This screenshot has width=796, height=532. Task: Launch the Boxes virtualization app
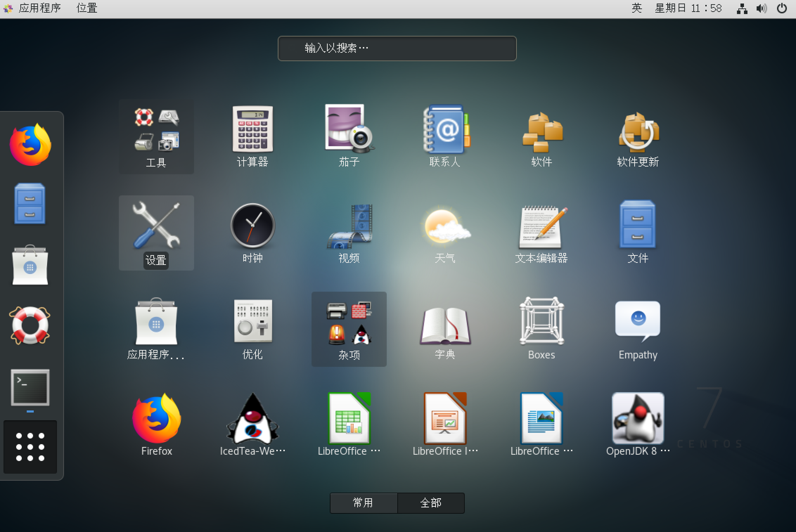[x=541, y=322]
